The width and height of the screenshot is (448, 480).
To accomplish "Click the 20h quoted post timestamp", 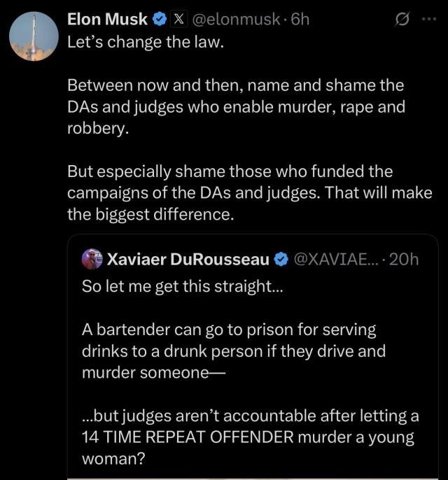I will pyautogui.click(x=403, y=260).
